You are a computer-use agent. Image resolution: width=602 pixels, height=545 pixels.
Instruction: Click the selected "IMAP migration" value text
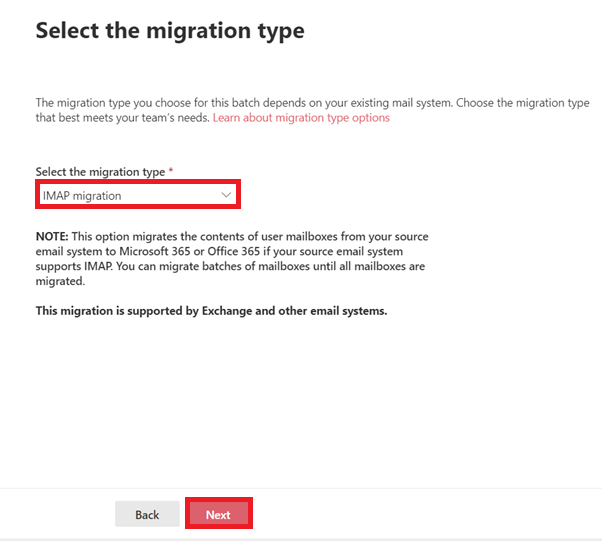pyautogui.click(x=82, y=195)
